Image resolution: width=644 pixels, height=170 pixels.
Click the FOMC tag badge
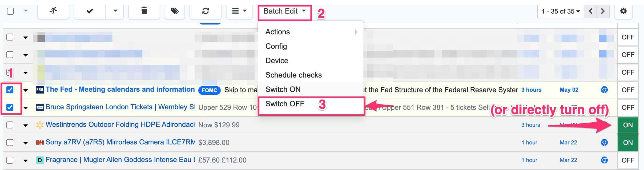[x=210, y=90]
